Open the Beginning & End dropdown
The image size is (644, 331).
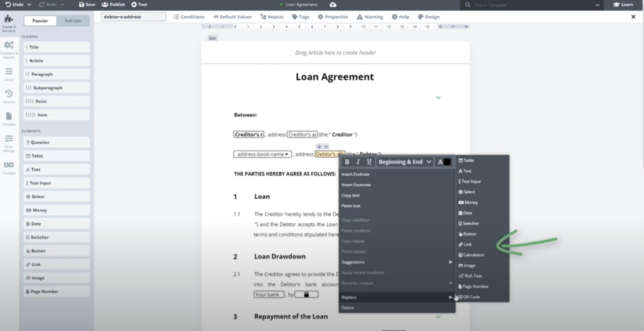coord(404,162)
